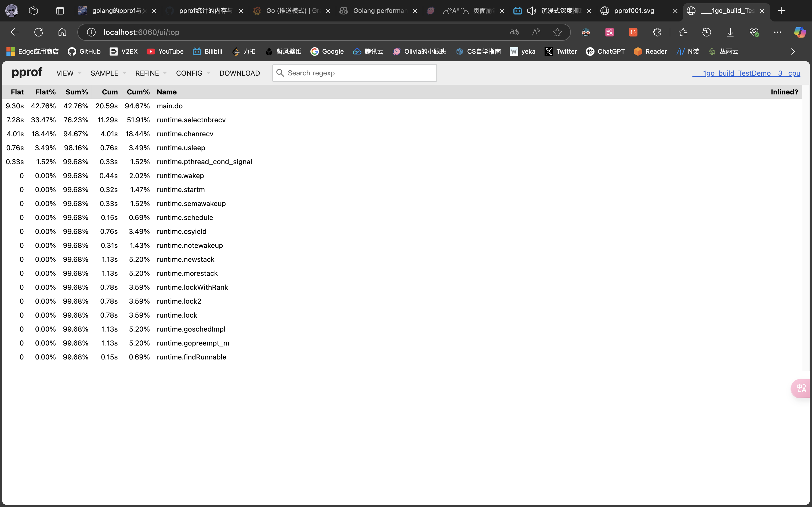Viewport: 812px width, 507px height.
Task: Switch to the pprof001.svg tab
Action: coord(634,11)
